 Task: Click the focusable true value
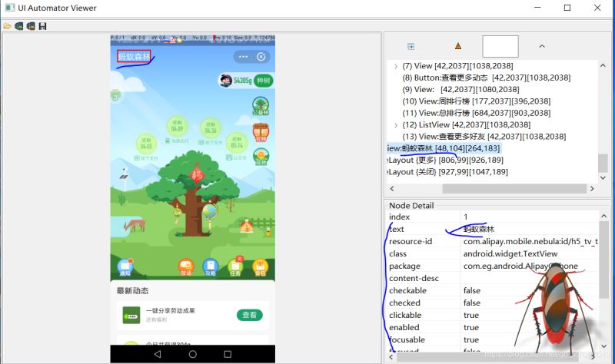pos(470,339)
